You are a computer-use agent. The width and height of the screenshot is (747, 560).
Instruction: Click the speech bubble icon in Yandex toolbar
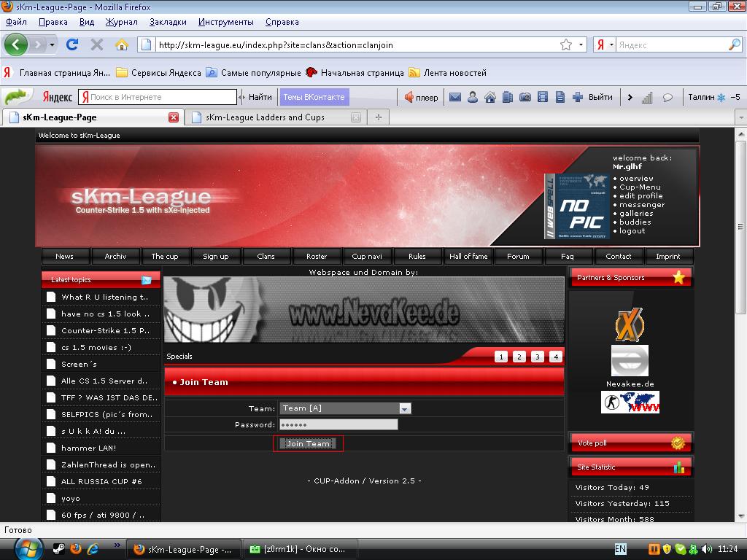click(668, 98)
